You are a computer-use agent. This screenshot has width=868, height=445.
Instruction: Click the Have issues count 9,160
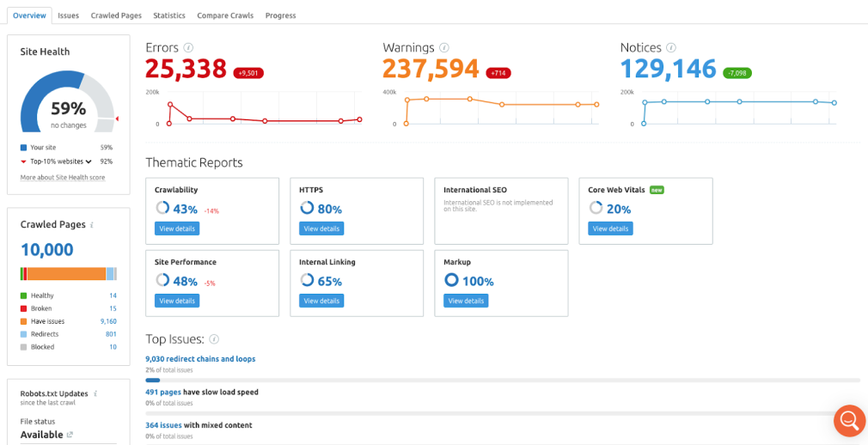point(108,321)
